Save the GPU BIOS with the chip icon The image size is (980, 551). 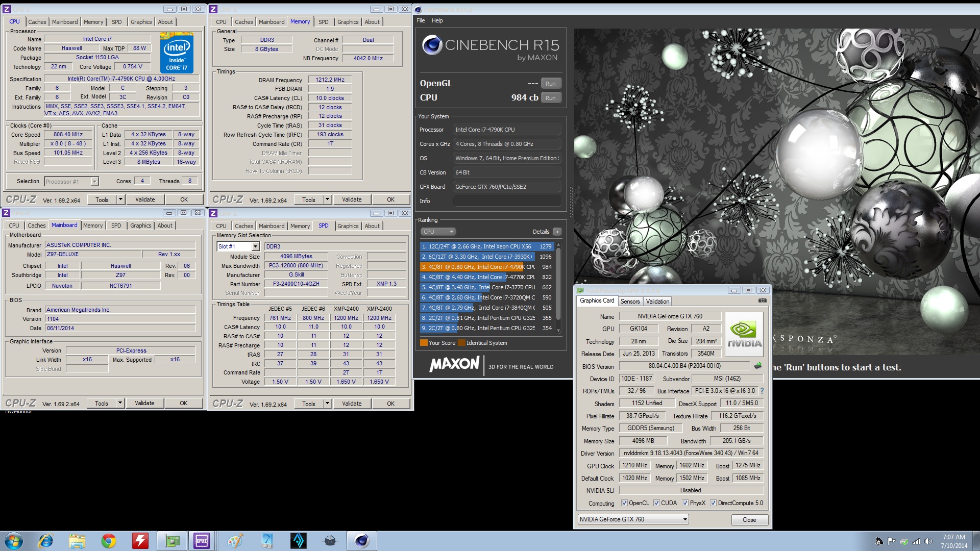758,365
